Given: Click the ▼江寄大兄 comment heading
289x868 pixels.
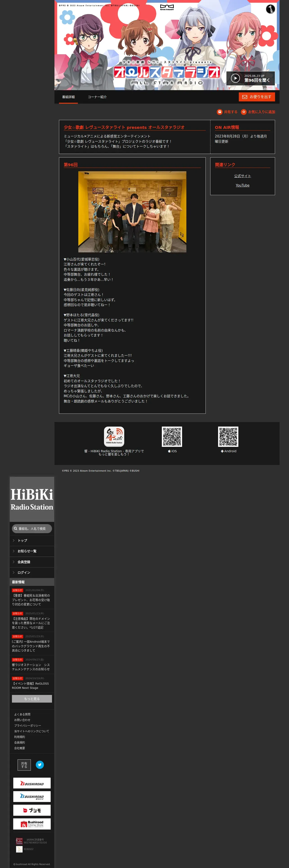Looking at the screenshot, I should tap(72, 376).
